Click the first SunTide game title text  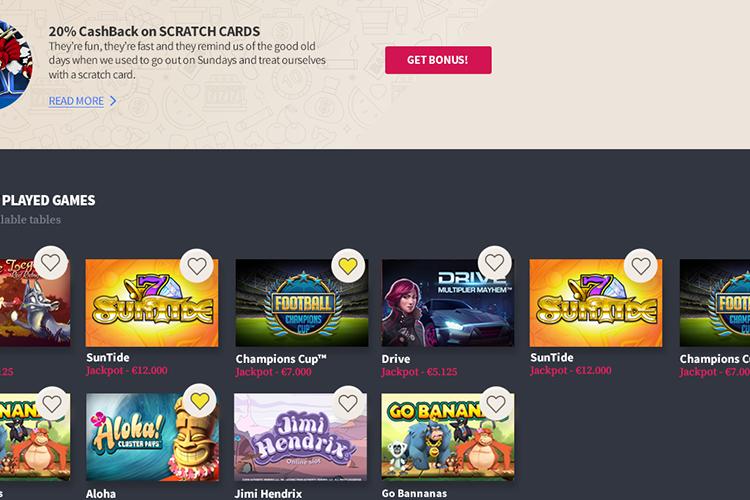coord(108,357)
